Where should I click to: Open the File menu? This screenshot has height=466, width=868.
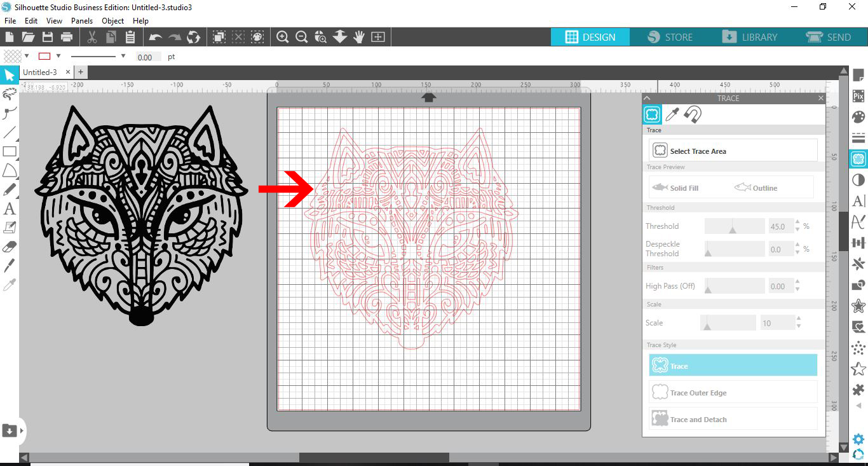(x=10, y=20)
